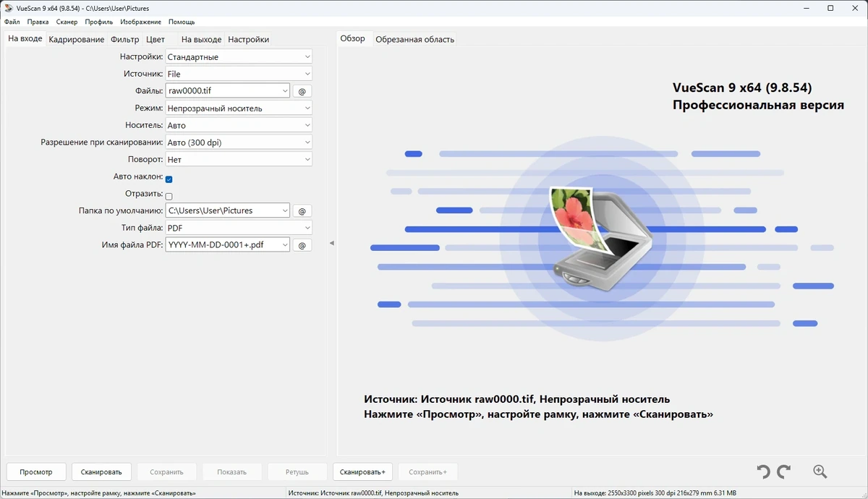The height and width of the screenshot is (499, 868).
Task: Click the disabled Сохранить button
Action: tap(166, 472)
